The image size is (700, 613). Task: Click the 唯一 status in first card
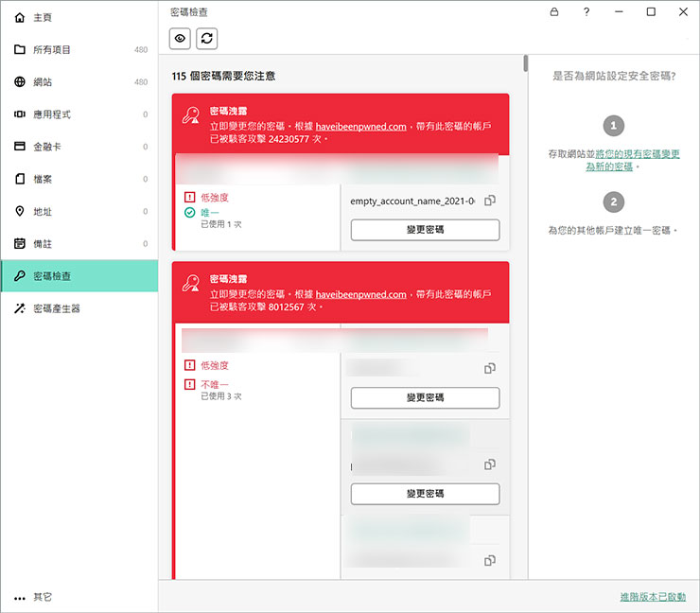[x=209, y=213]
